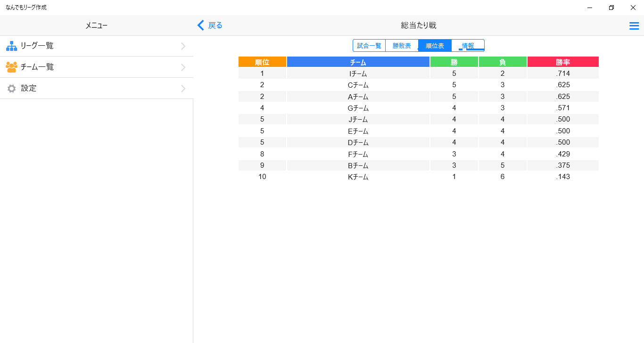Click the blue チーム column header
Viewport: 644px width, 343px height.
[358, 62]
